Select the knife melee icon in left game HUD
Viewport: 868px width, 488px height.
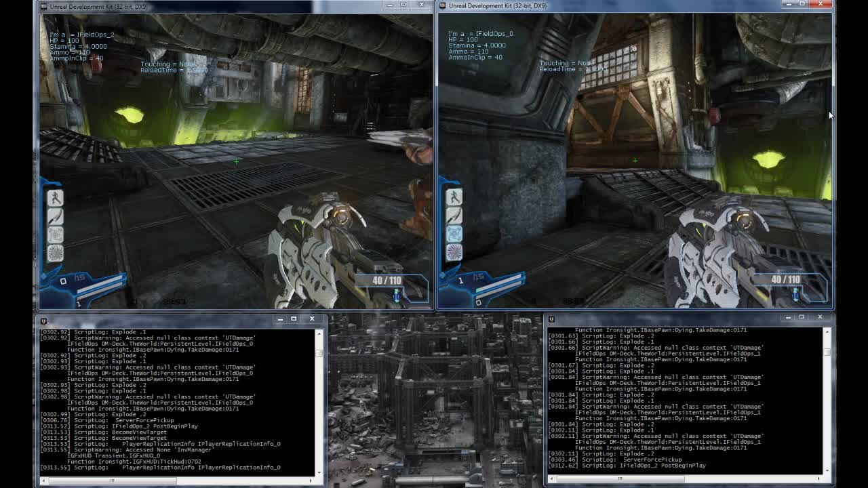click(55, 216)
